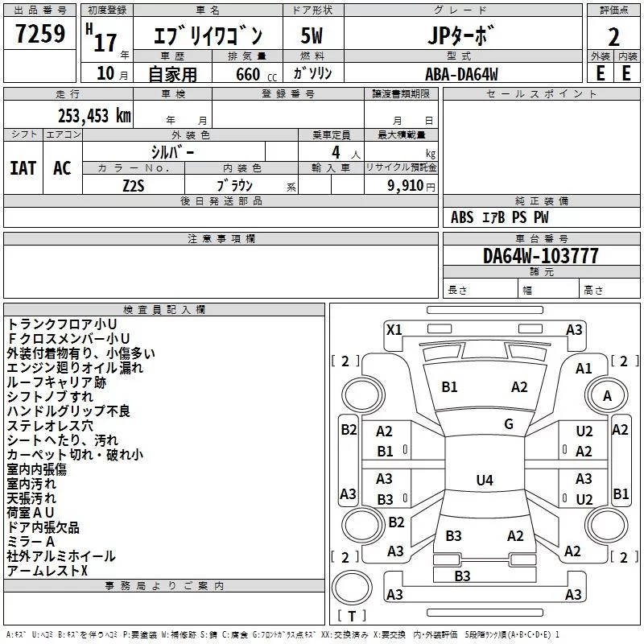Select the B3 rear bumper mark
The height and width of the screenshot is (644, 644).
462,576
